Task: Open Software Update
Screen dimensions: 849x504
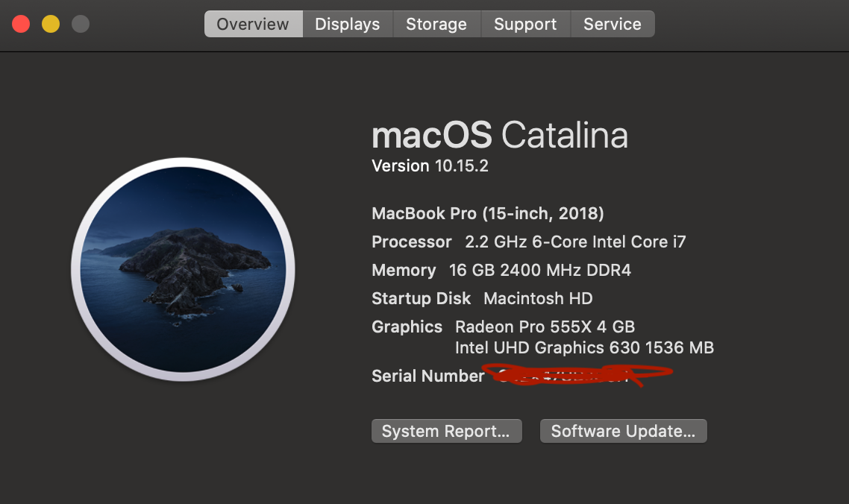Action: [x=623, y=431]
